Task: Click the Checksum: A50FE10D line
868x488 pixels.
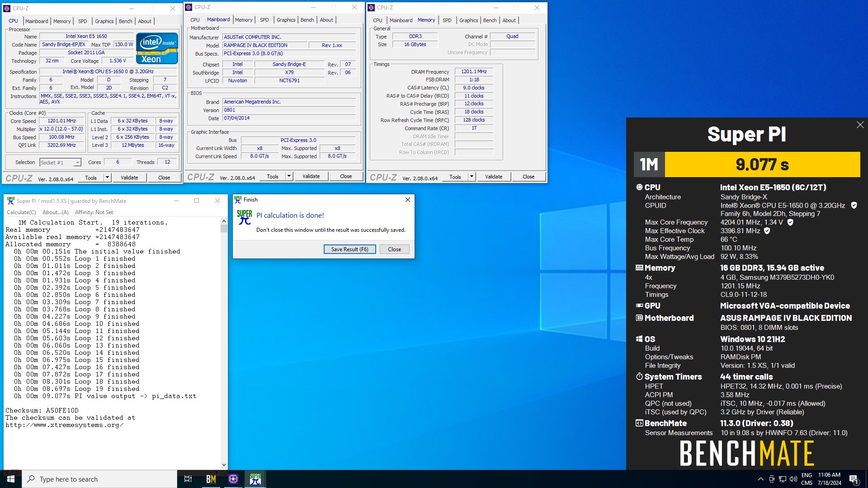Action: [42, 411]
